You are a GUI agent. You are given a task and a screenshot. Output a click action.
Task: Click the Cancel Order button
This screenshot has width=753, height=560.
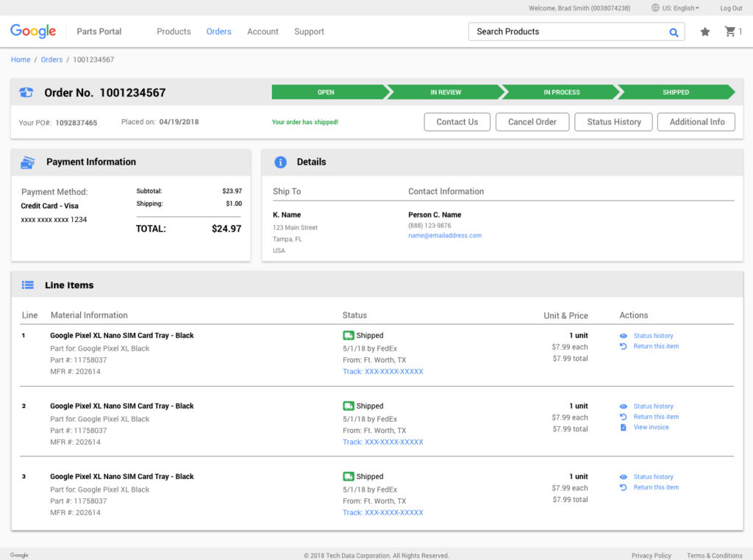[532, 122]
